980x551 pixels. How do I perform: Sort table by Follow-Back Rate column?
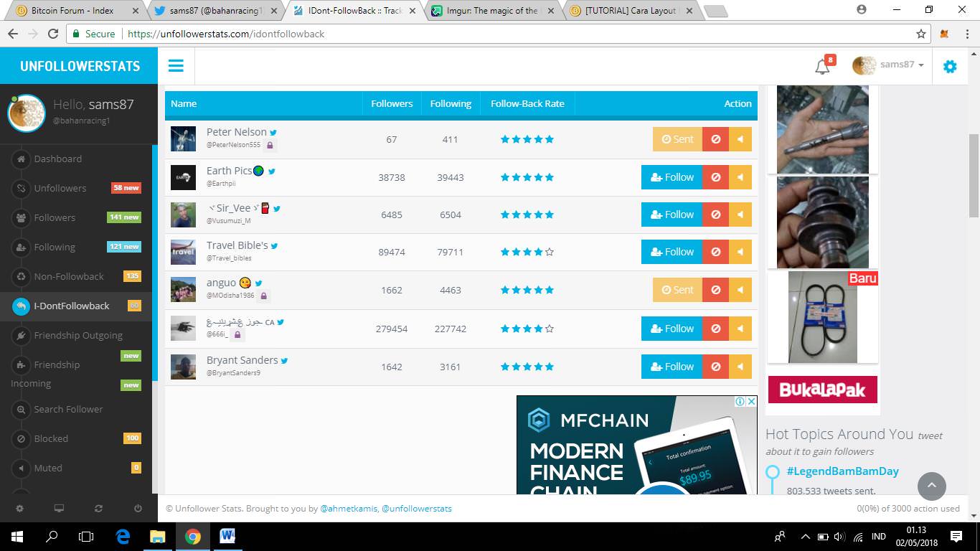(x=527, y=103)
